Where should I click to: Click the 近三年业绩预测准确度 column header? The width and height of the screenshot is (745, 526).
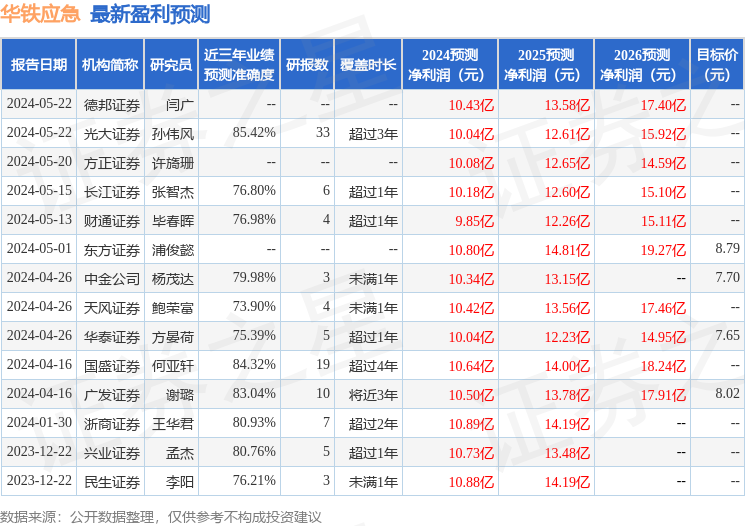click(x=239, y=65)
